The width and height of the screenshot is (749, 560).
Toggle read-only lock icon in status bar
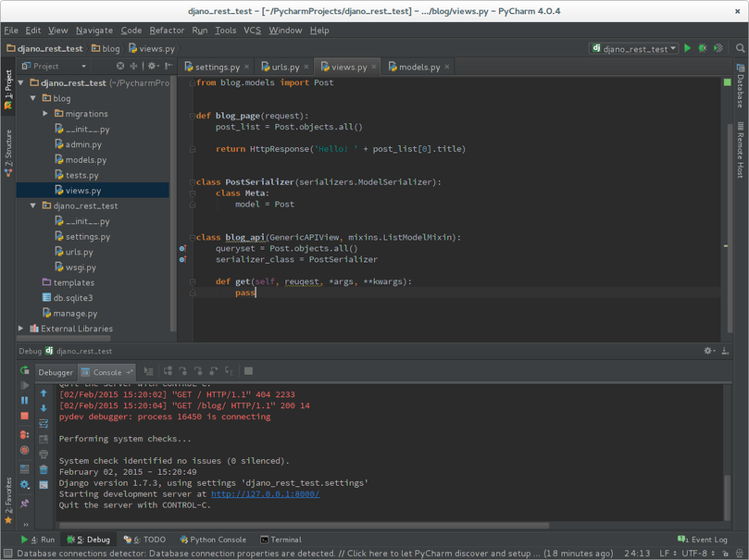(725, 554)
